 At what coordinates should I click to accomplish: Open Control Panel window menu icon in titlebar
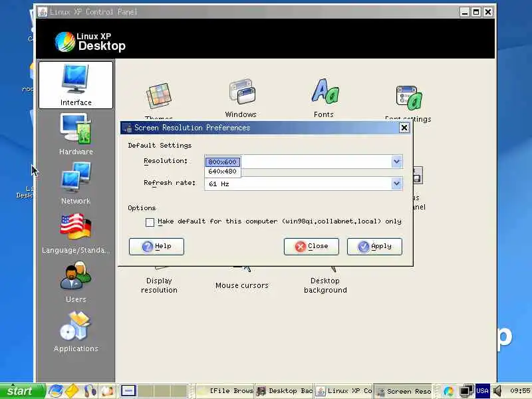pos(43,12)
